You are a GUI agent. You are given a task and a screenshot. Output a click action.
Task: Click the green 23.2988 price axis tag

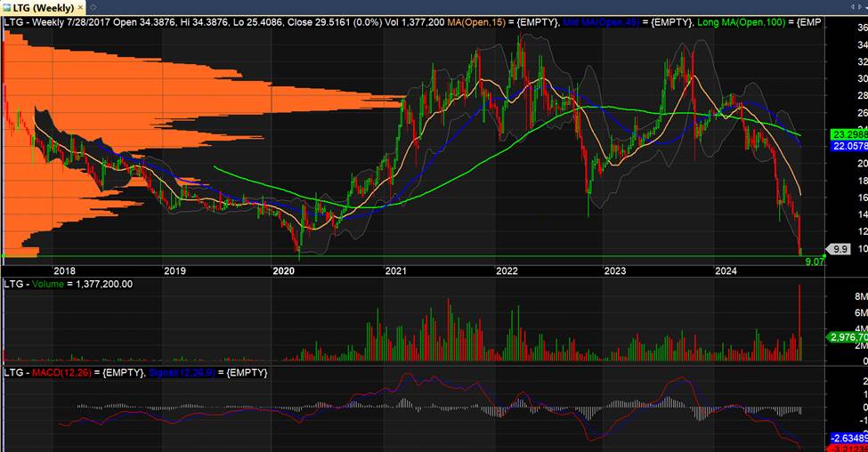click(848, 133)
